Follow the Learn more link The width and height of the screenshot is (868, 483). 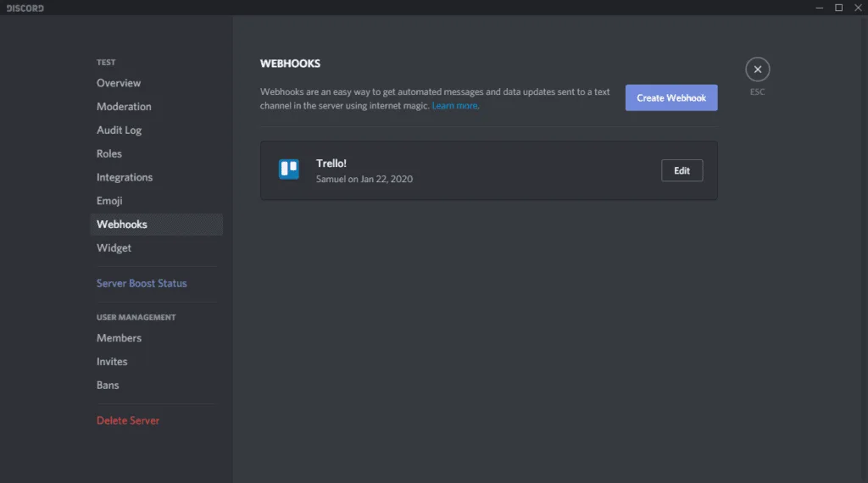point(454,106)
